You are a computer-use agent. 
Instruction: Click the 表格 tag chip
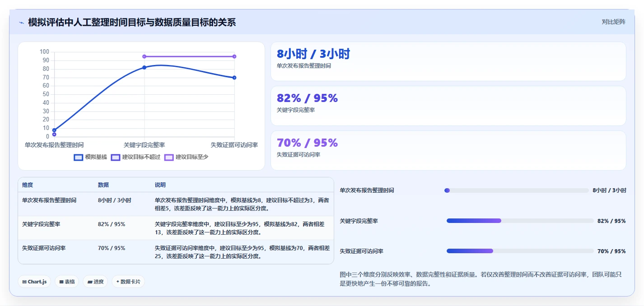pyautogui.click(x=67, y=282)
